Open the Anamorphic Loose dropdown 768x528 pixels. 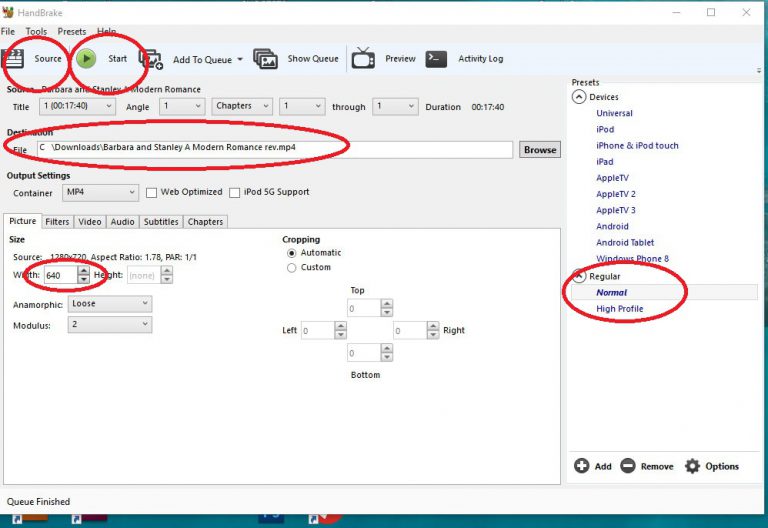pos(110,304)
